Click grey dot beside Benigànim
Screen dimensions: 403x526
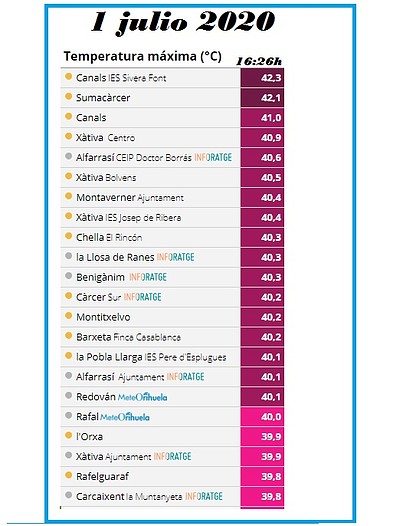click(x=68, y=276)
